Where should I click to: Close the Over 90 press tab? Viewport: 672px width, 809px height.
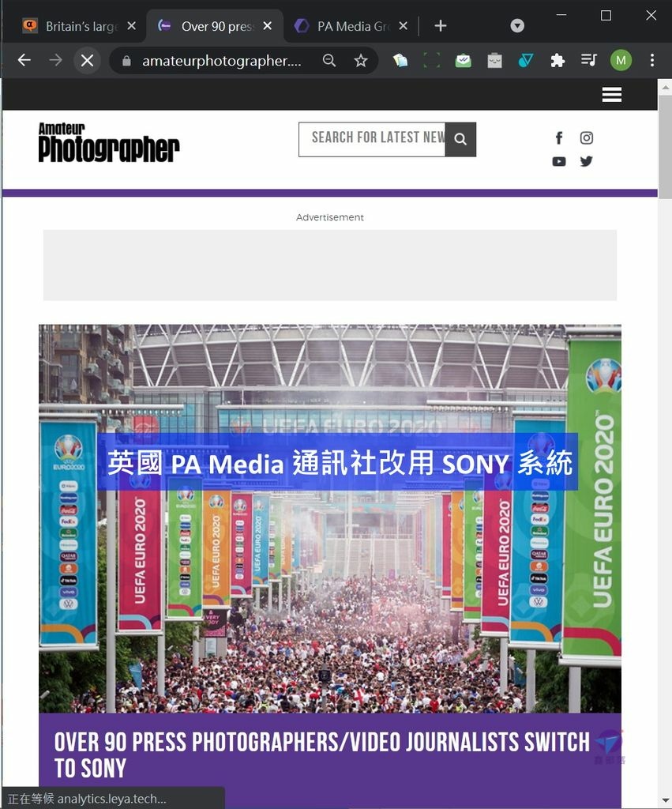tap(267, 26)
